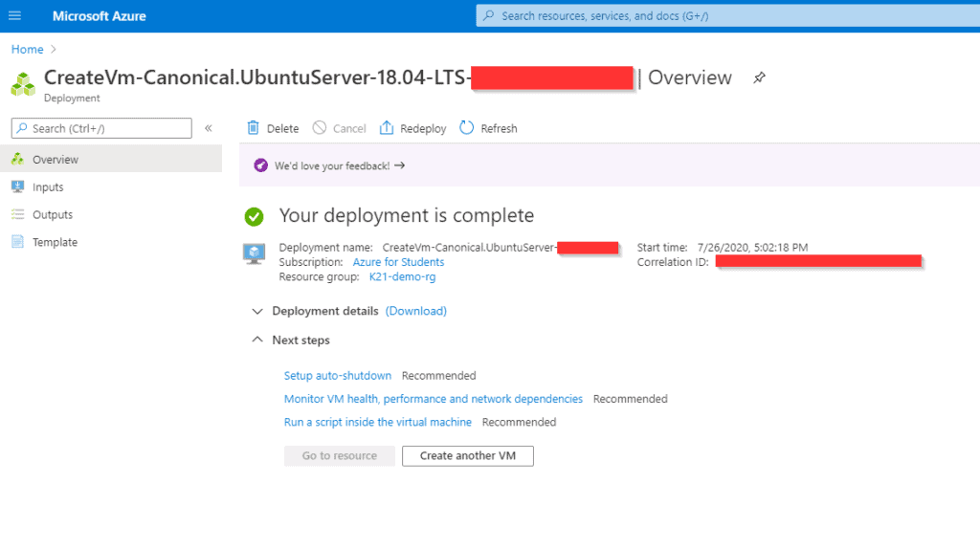Image resolution: width=980 pixels, height=549 pixels.
Task: Click the virtual machine monitor icon
Action: [254, 253]
